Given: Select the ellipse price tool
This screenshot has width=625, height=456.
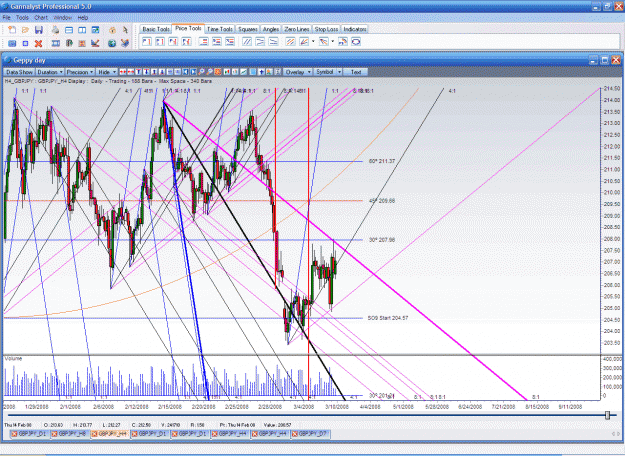Looking at the screenshot, I should pyautogui.click(x=356, y=41).
